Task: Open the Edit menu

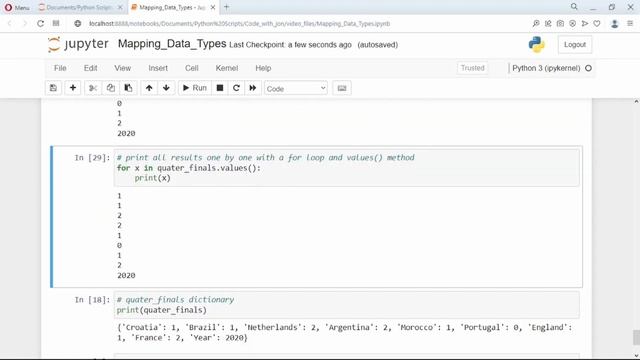Action: [90, 68]
